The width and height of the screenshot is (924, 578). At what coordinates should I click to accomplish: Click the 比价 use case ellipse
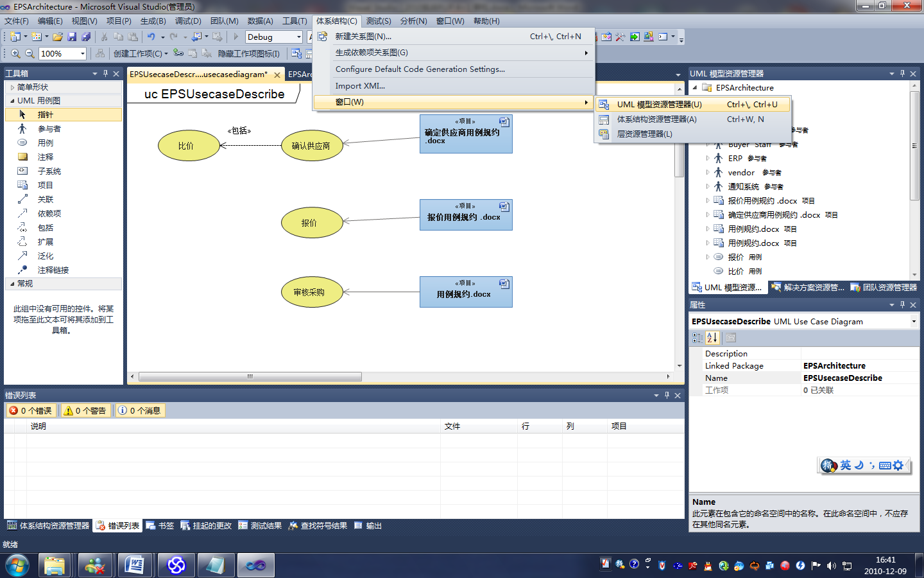189,146
